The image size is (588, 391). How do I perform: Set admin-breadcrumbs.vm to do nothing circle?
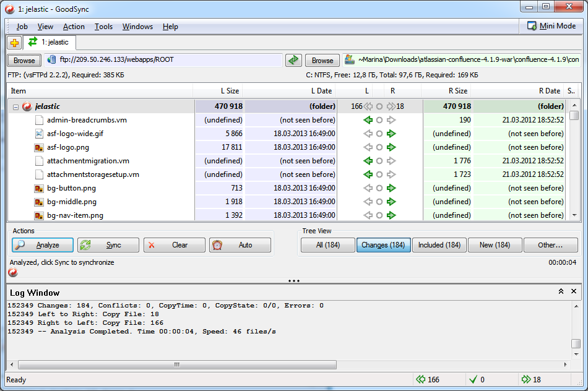tap(379, 120)
